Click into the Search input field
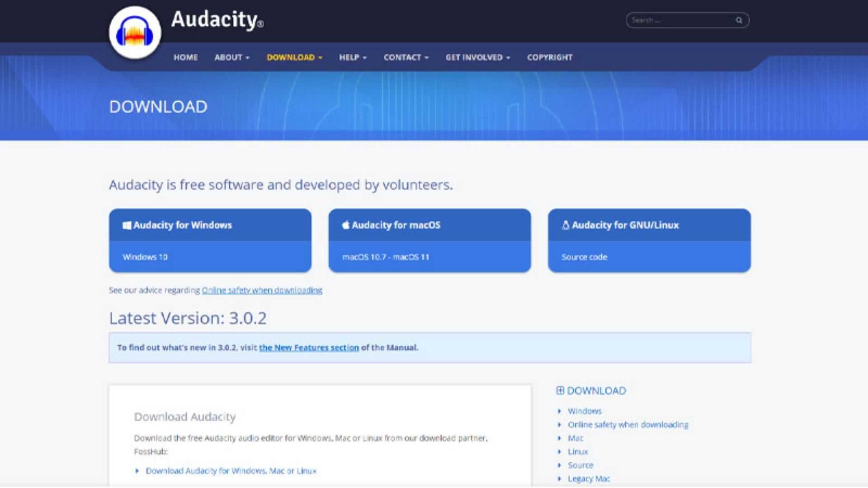The height and width of the screenshot is (488, 868). click(678, 20)
